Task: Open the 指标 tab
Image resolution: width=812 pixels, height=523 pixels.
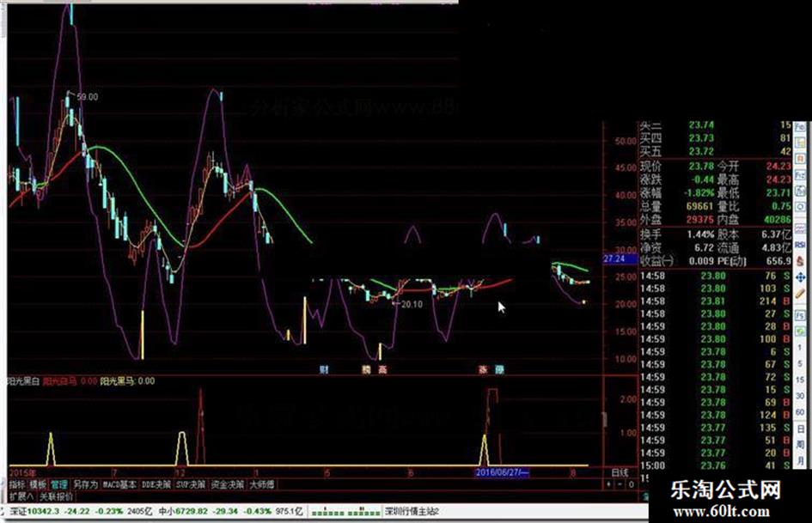Action: [17, 484]
